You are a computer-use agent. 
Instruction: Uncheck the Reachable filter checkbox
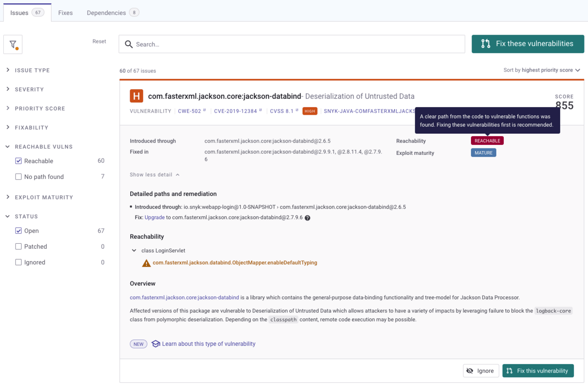pyautogui.click(x=19, y=161)
